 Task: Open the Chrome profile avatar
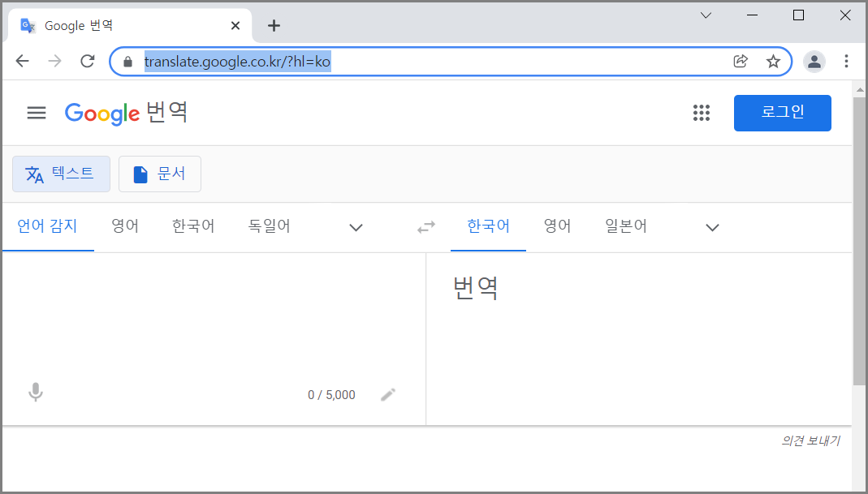(814, 62)
